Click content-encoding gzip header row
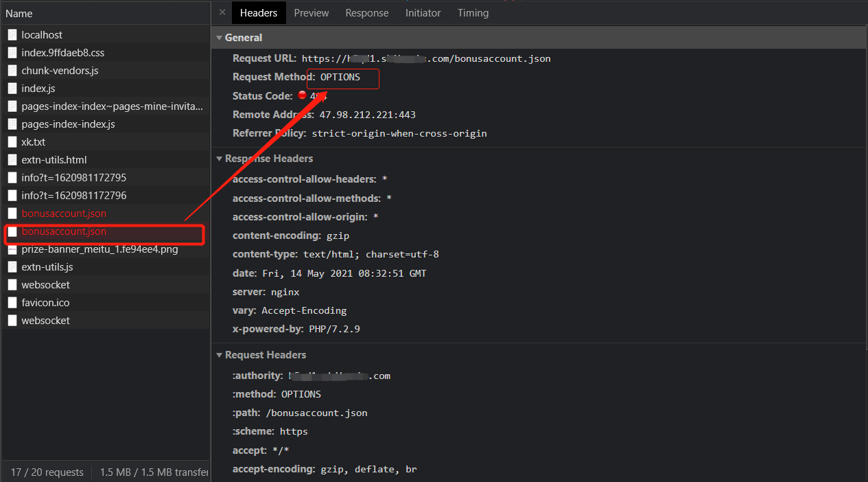868x482 pixels. [291, 236]
